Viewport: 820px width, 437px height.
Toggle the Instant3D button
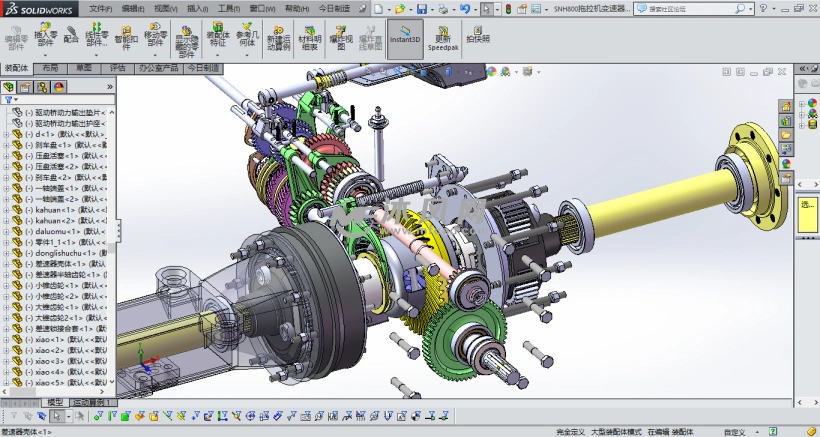(405, 38)
